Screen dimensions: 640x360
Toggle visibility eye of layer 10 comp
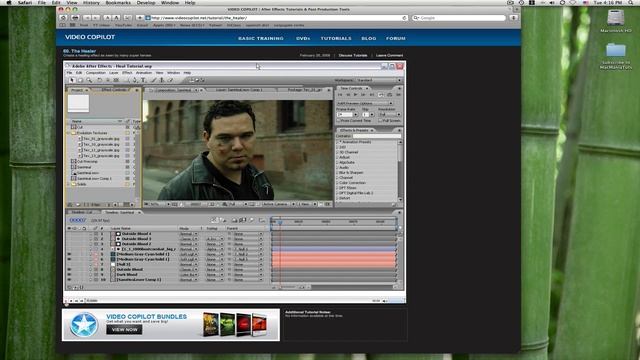click(69, 280)
